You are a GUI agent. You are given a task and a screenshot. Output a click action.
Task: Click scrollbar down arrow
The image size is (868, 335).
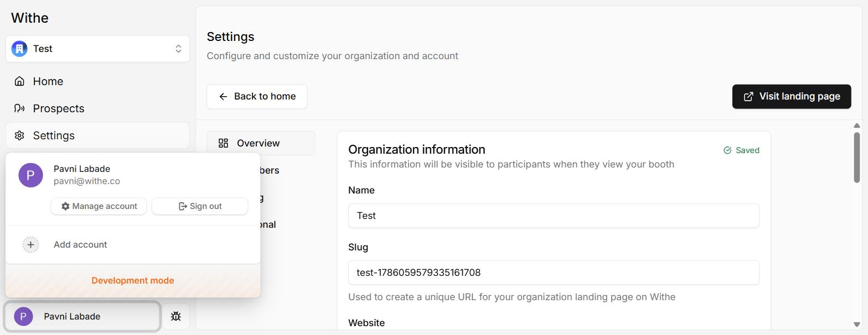pos(857,324)
